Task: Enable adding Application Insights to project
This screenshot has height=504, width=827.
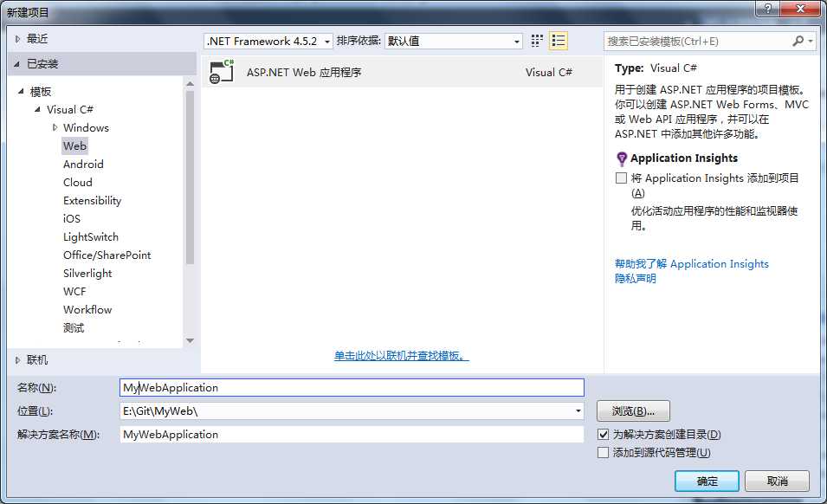Action: [x=621, y=178]
